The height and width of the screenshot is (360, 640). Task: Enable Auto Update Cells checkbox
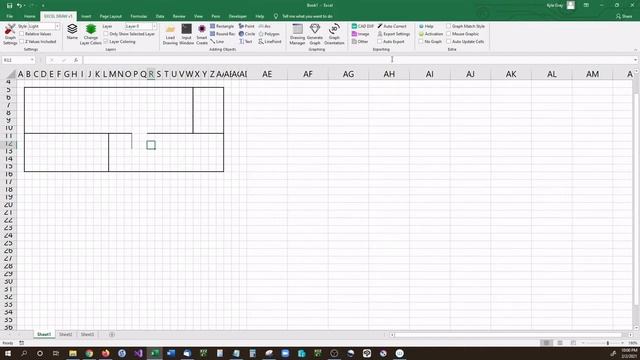click(449, 42)
